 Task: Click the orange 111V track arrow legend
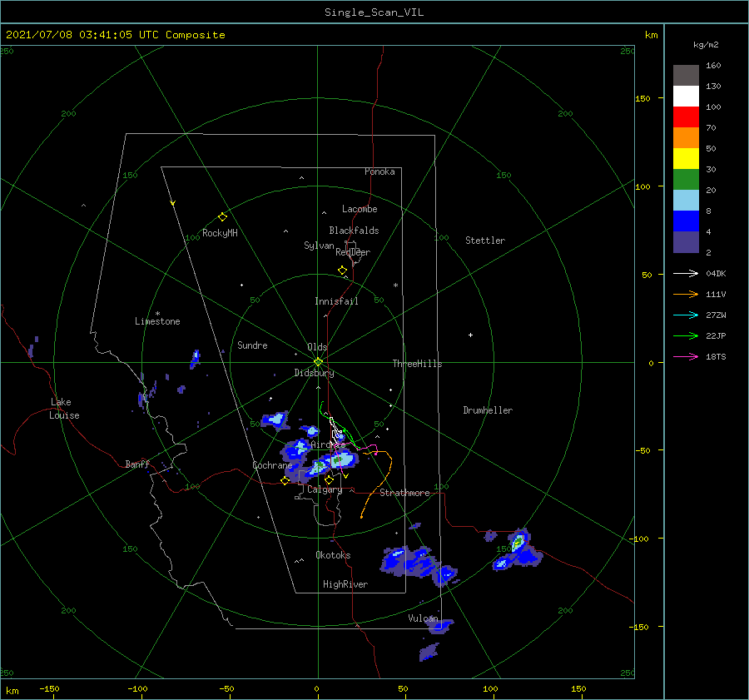click(x=686, y=295)
